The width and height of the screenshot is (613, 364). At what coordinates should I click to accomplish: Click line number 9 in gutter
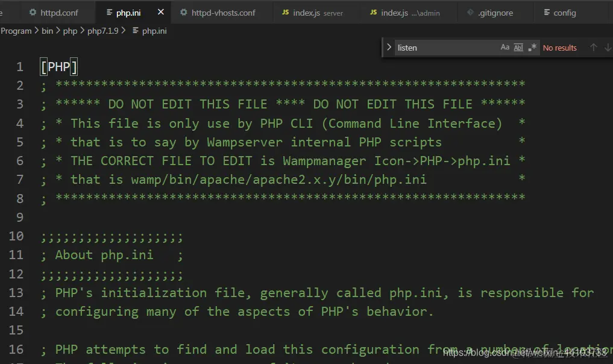[x=19, y=218]
